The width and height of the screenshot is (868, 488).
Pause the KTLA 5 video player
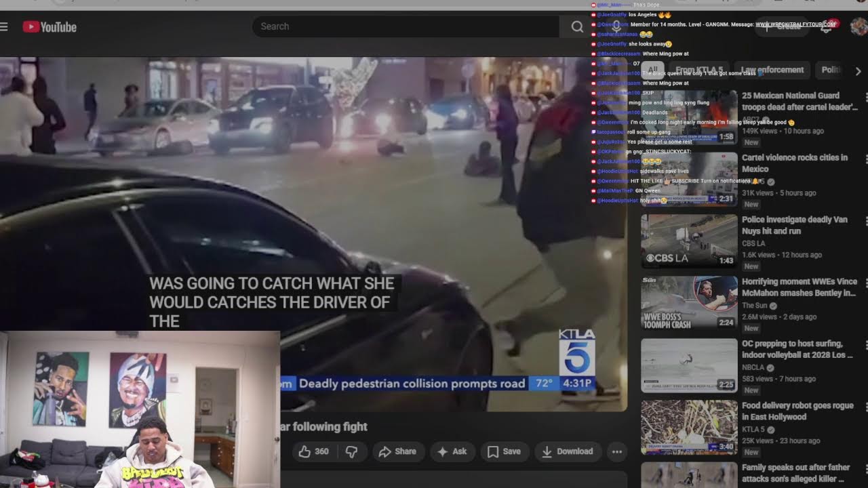(x=313, y=234)
